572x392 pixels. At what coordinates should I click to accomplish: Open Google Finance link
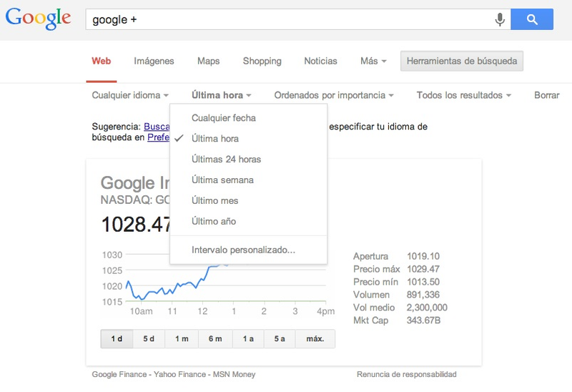coord(119,375)
